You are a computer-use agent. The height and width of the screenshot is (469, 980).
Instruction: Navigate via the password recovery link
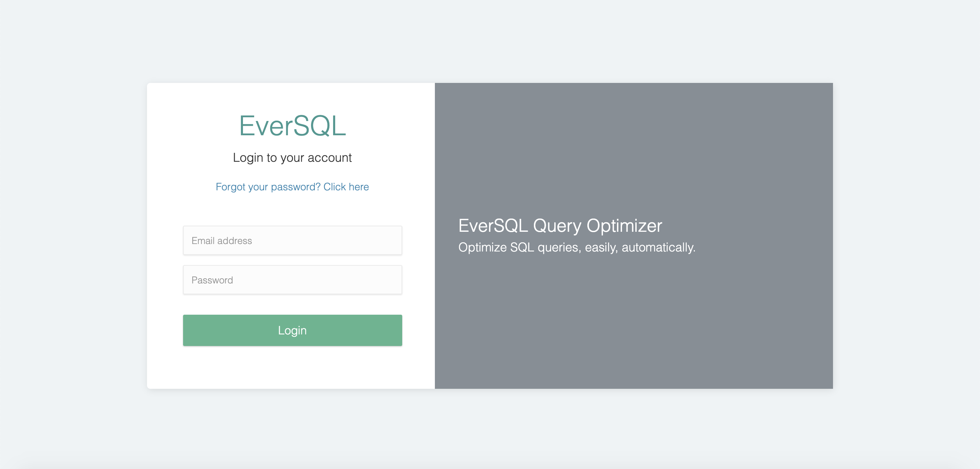tap(292, 187)
